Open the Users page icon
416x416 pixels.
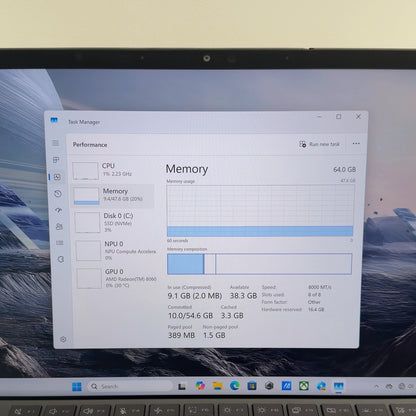59,227
